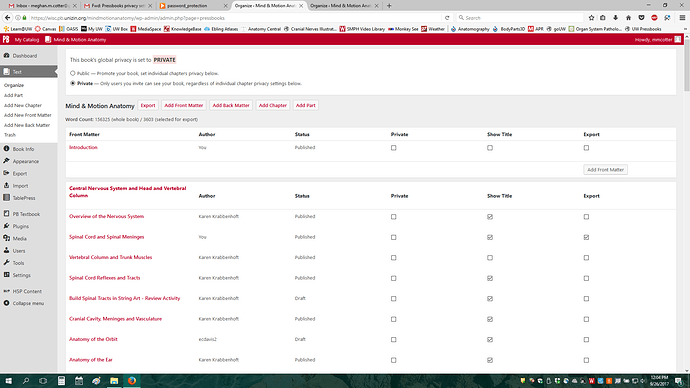Mark Anatomy of the Orbit as Private

393,340
